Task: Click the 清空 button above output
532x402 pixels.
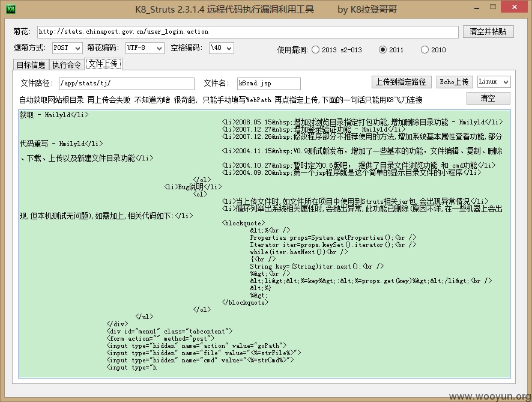Action: coord(488,99)
